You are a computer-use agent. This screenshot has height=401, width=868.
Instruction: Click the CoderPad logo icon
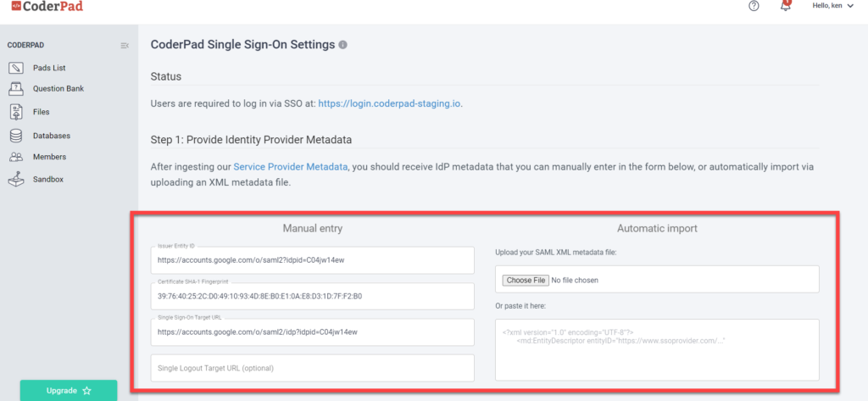[x=16, y=7]
